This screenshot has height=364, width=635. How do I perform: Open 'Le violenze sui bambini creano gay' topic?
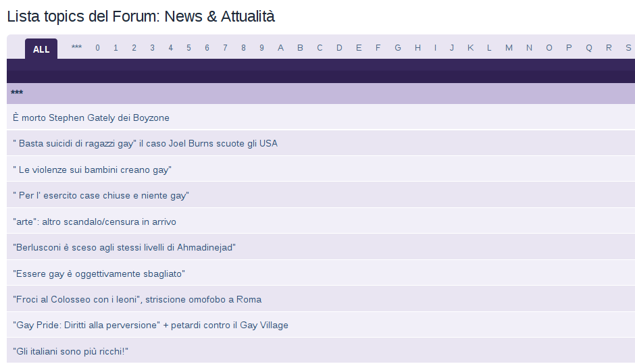[93, 170]
